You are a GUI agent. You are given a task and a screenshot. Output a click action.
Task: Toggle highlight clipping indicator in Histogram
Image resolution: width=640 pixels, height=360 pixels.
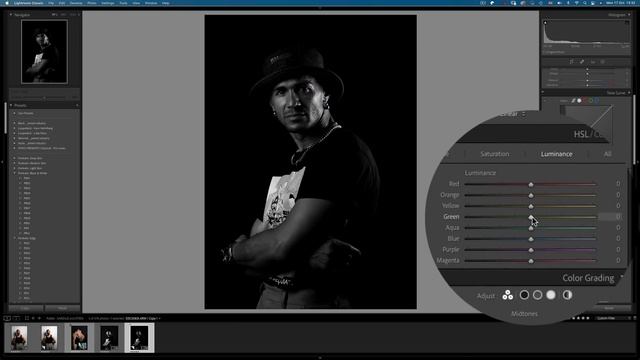pyautogui.click(x=627, y=23)
